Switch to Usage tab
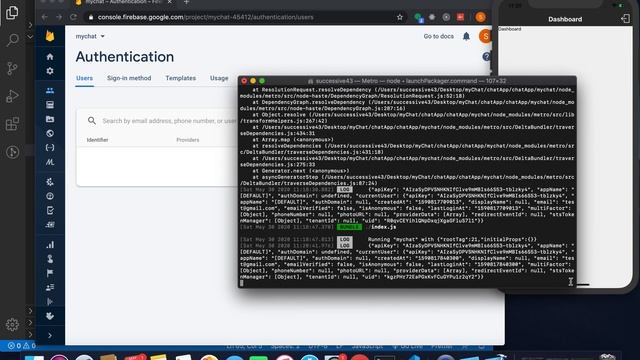Image resolution: width=640 pixels, height=360 pixels. coord(219,78)
